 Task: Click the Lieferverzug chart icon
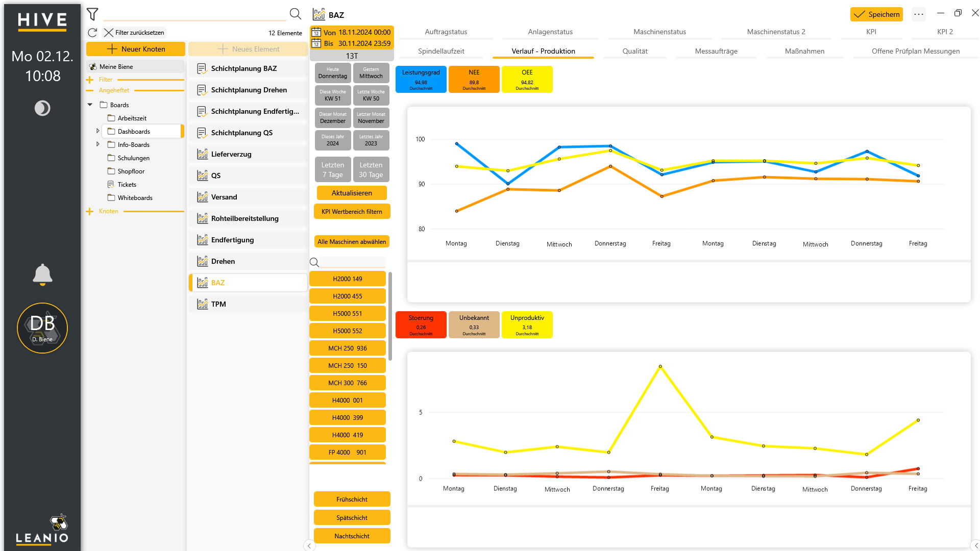[x=202, y=154]
